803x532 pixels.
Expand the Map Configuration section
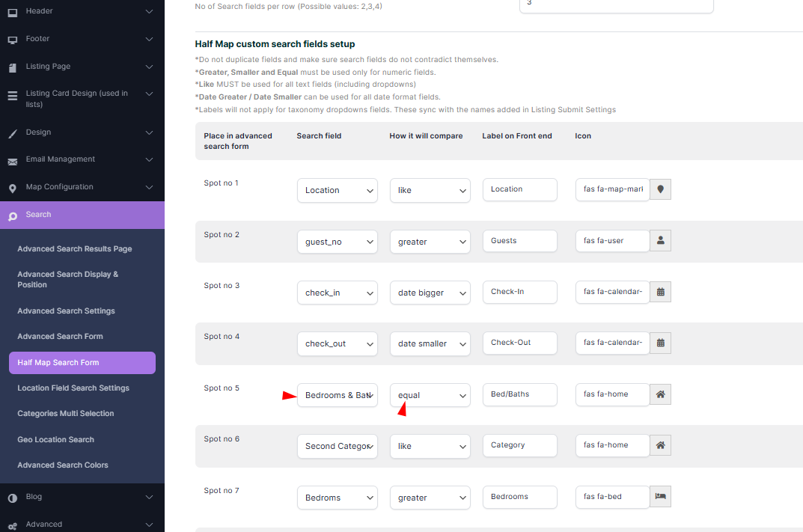pyautogui.click(x=82, y=187)
